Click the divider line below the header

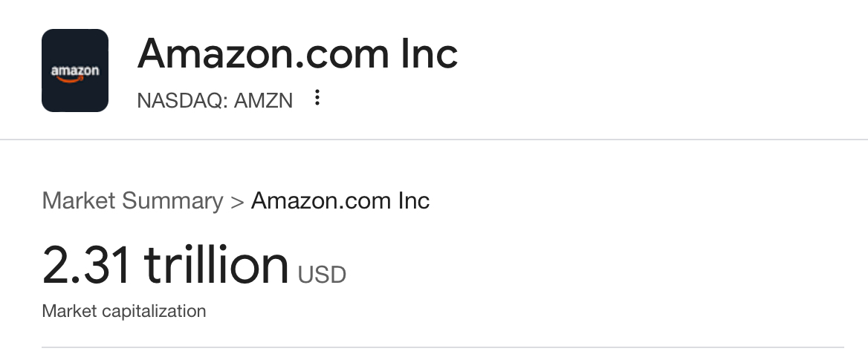434,140
